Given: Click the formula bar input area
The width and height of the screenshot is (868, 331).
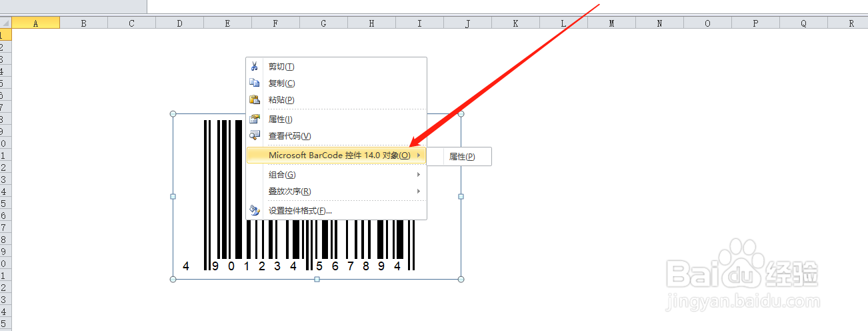Looking at the screenshot, I should coord(507,6).
